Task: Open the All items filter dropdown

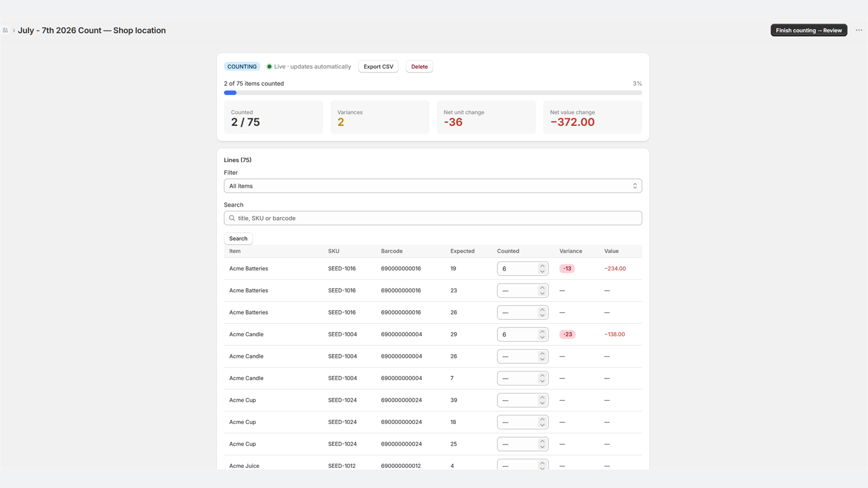Action: 433,186
